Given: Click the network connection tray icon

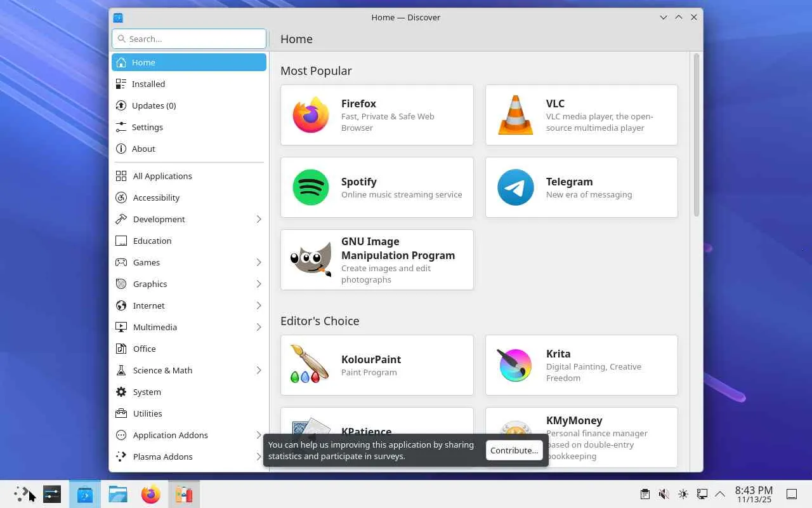Looking at the screenshot, I should [x=702, y=494].
